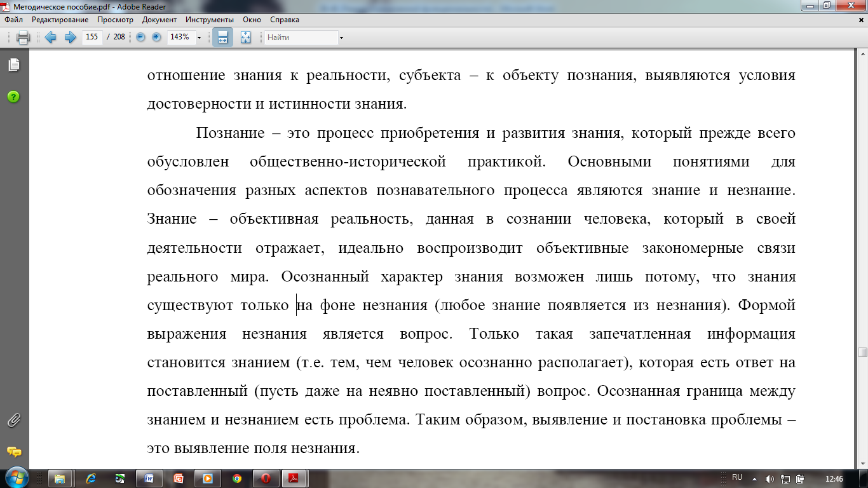Zoom out with the minus button
This screenshot has height=488, width=868.
click(x=141, y=37)
